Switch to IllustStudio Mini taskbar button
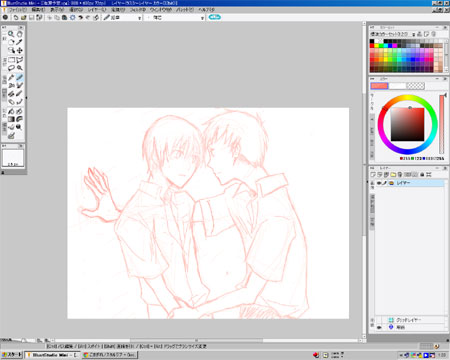450x360 pixels. coord(52,355)
